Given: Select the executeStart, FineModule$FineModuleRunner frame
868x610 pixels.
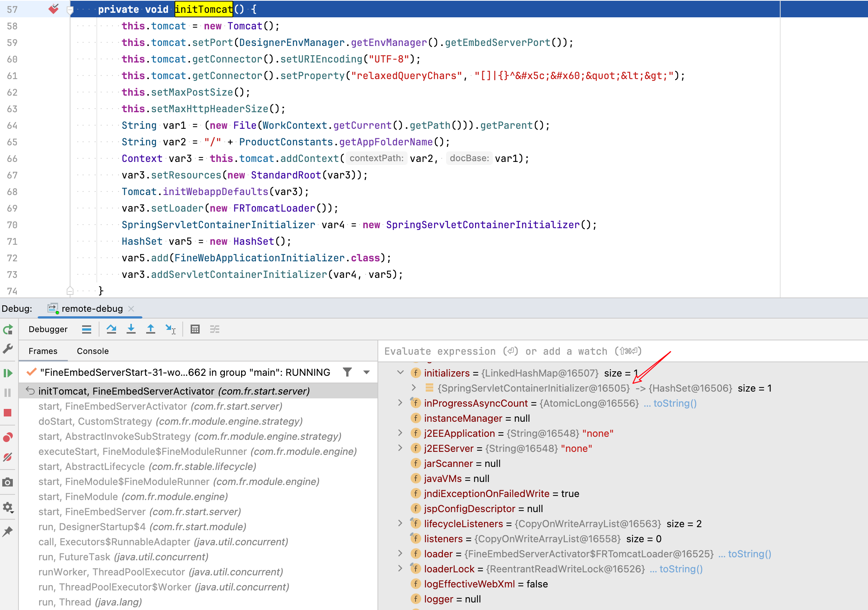Looking at the screenshot, I should (x=198, y=451).
